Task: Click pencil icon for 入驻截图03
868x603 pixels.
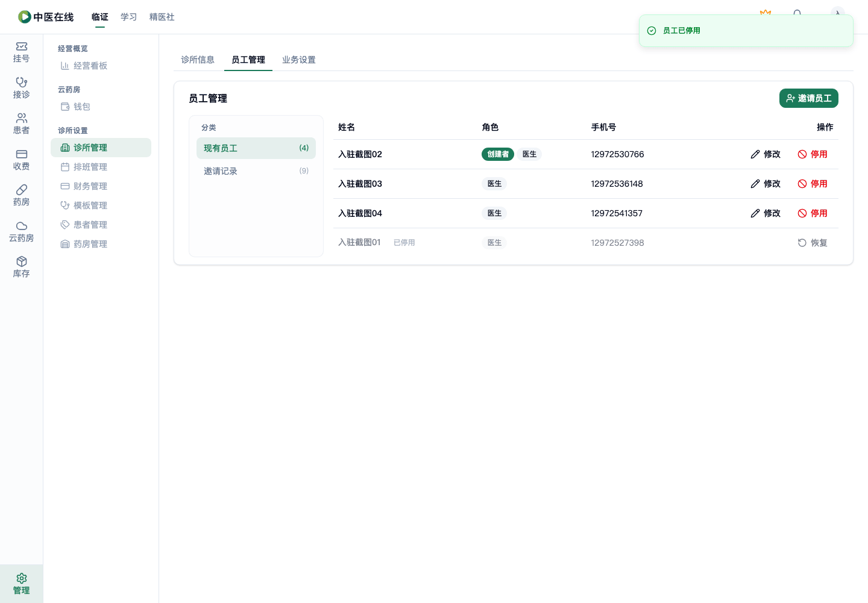Action: click(x=755, y=184)
